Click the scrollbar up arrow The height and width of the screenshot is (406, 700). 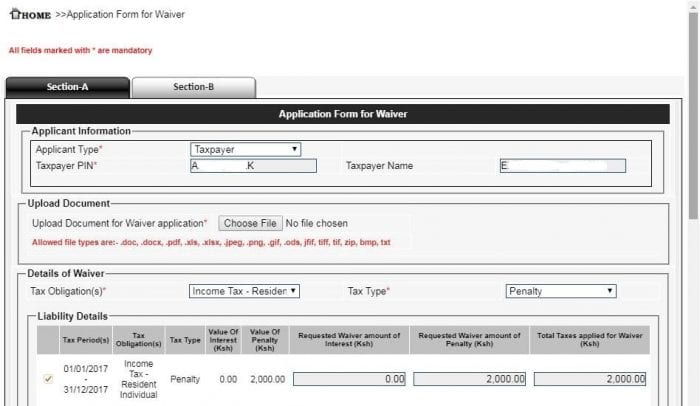(692, 6)
